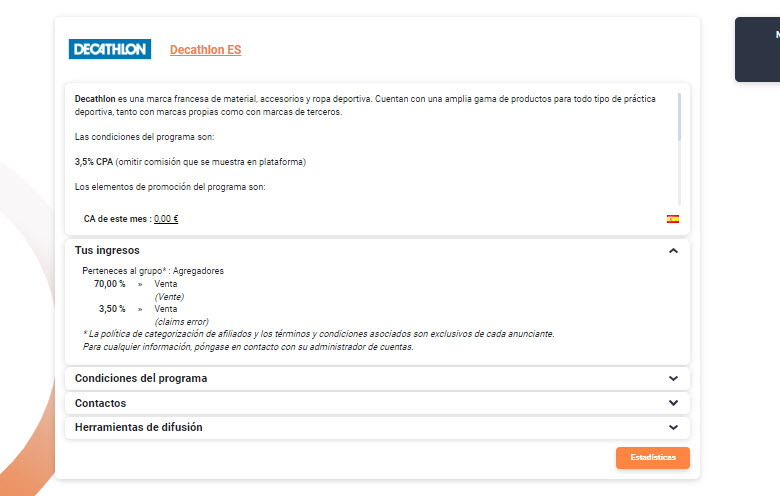Click the Spanish flag icon

[x=673, y=219]
